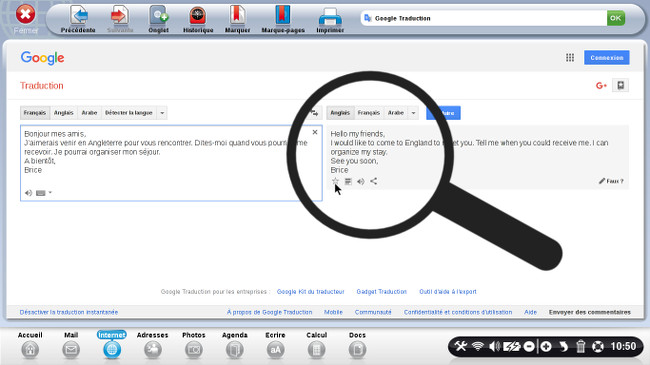Choose Détecter la langue option

pos(129,113)
